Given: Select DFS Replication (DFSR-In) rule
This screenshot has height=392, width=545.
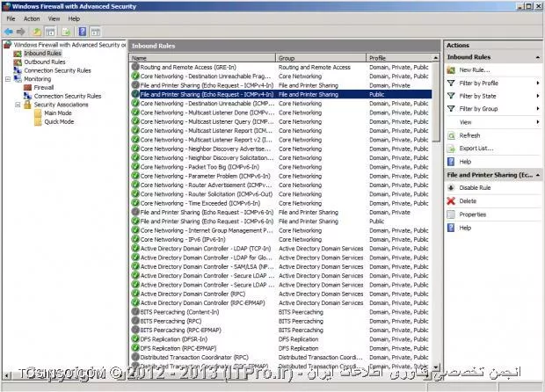Looking at the screenshot, I should (x=281, y=339).
